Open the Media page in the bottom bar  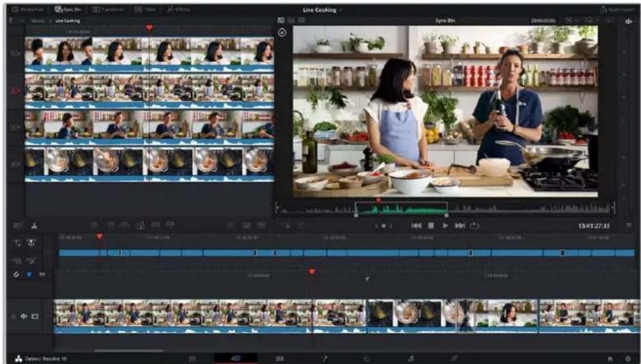pos(192,358)
